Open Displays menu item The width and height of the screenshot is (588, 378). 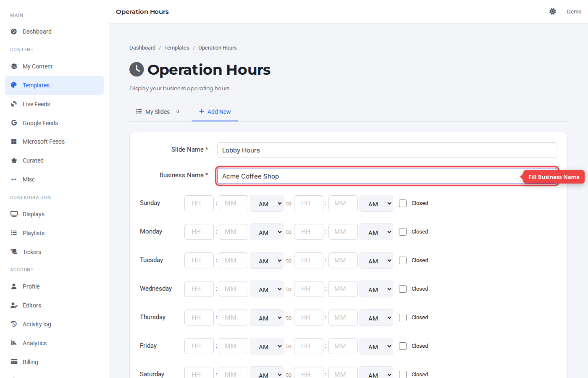[x=54, y=214]
